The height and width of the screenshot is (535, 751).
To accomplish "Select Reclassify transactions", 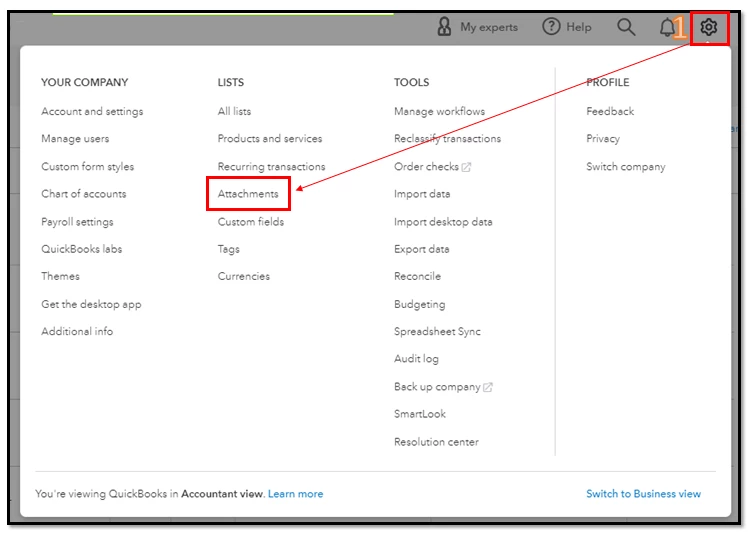I will click(x=447, y=139).
